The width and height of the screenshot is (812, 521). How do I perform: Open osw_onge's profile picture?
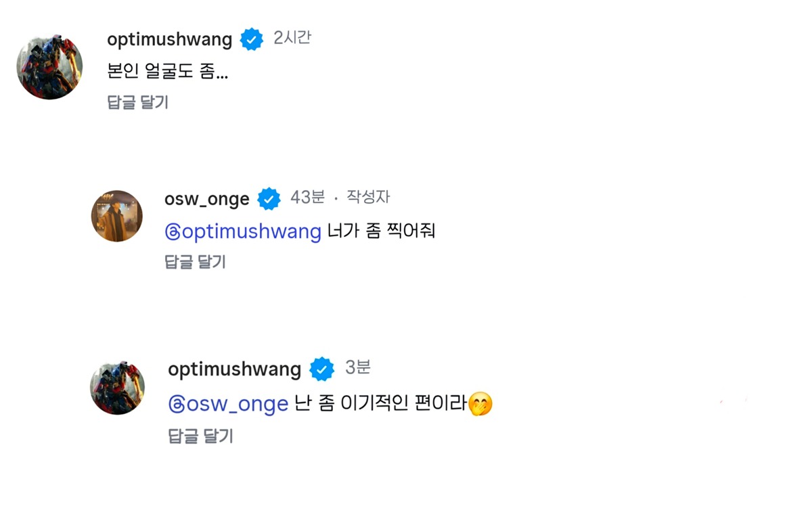(x=117, y=216)
